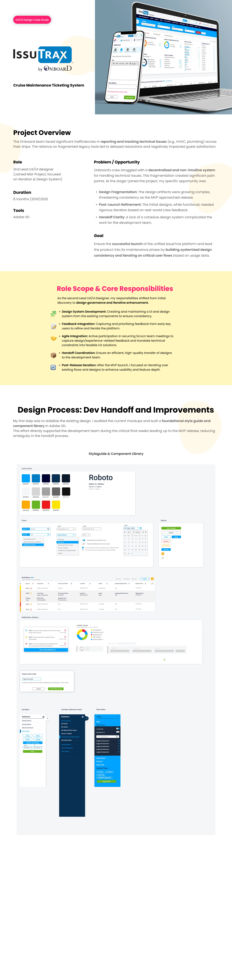The image size is (232, 980).
Task: Click the Custom Date Range button
Action: click(33, 743)
